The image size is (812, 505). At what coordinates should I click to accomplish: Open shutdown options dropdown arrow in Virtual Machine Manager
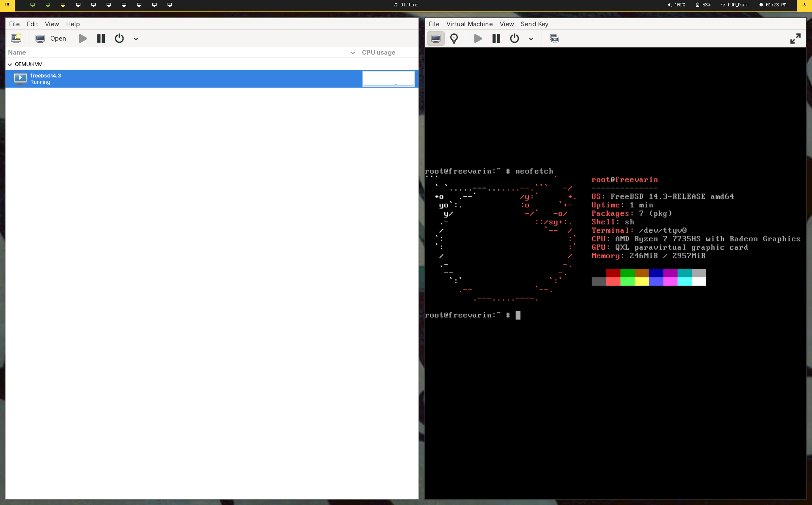136,39
